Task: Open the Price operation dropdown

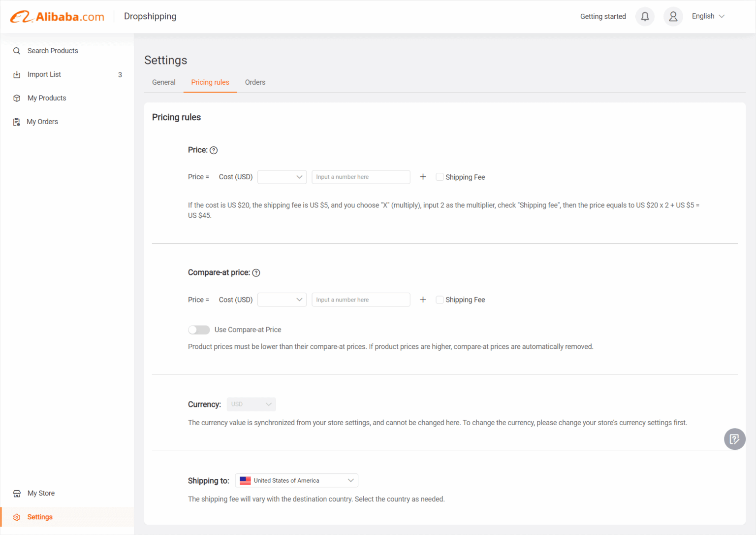Action: pyautogui.click(x=282, y=176)
